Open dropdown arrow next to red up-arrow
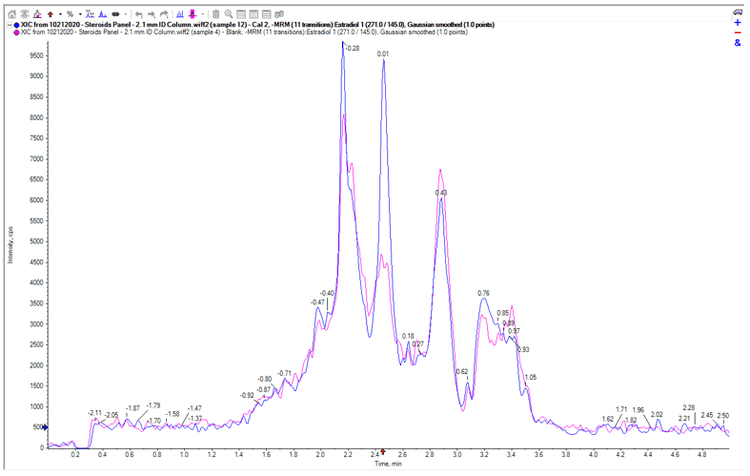Image resolution: width=750 pixels, height=476 pixels. (x=60, y=14)
